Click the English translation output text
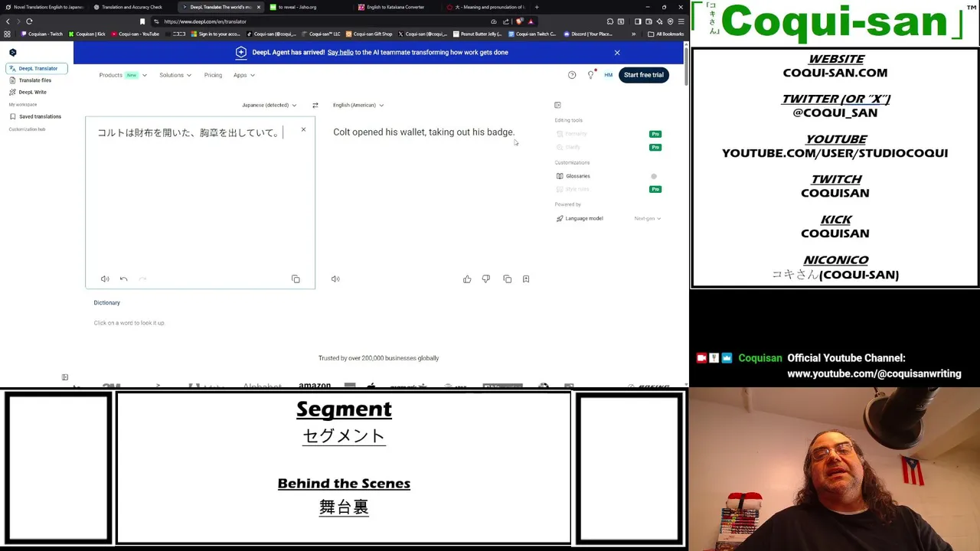This screenshot has width=980, height=551. (423, 132)
